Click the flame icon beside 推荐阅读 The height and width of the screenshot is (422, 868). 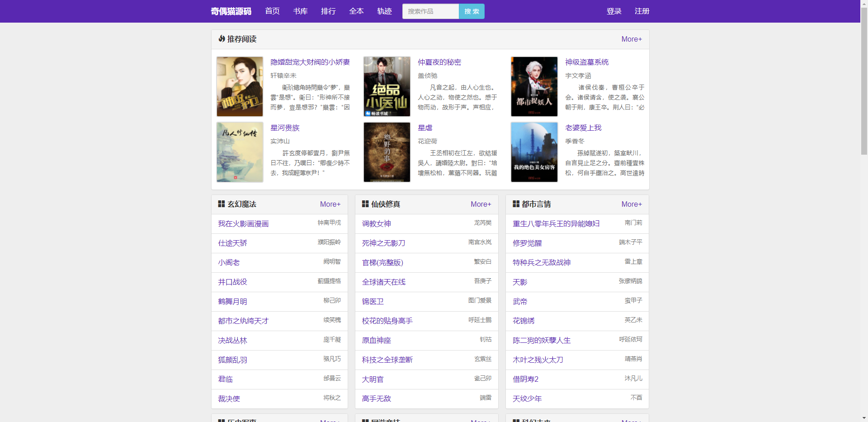222,39
